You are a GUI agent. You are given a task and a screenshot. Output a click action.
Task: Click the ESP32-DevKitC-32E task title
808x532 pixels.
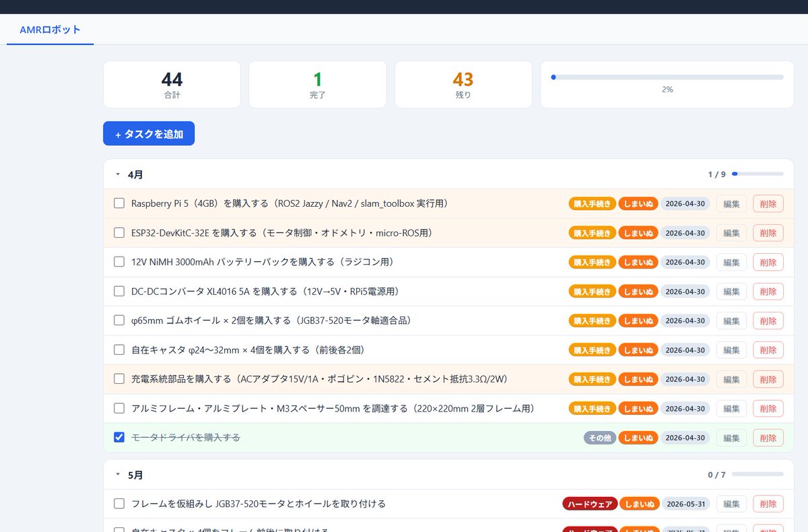[x=282, y=233]
